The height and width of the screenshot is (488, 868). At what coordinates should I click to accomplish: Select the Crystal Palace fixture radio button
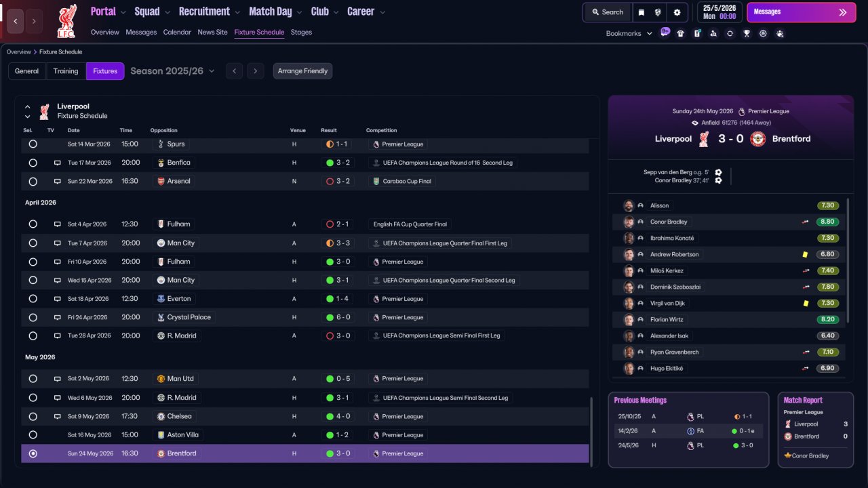point(33,317)
